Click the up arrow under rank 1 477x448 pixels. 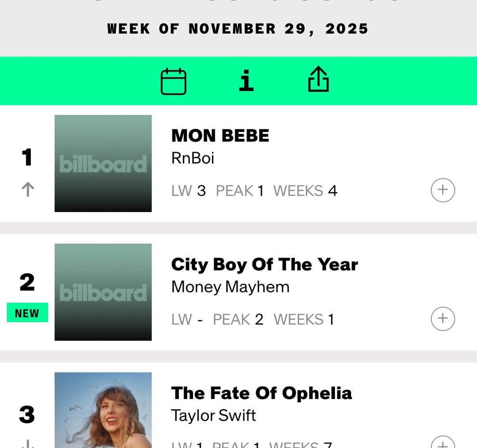click(x=27, y=190)
